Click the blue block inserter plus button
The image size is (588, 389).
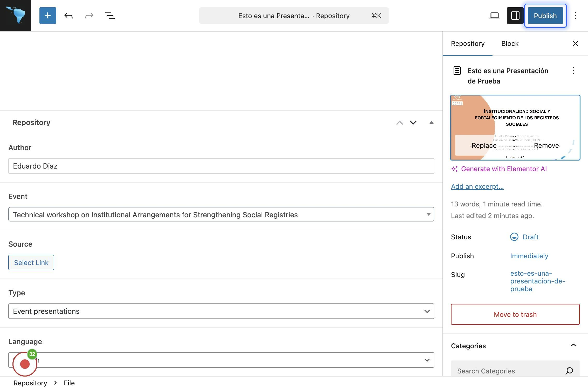(47, 16)
